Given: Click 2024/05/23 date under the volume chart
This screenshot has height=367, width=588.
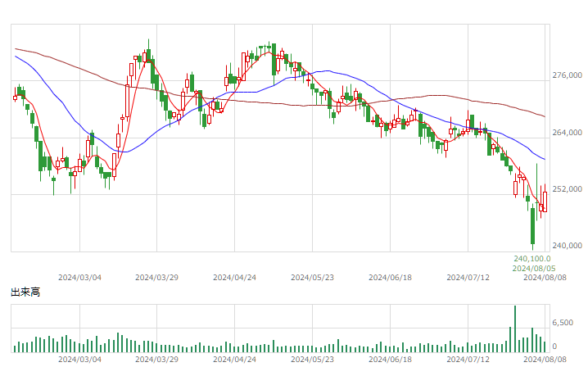Looking at the screenshot, I should pyautogui.click(x=312, y=360).
